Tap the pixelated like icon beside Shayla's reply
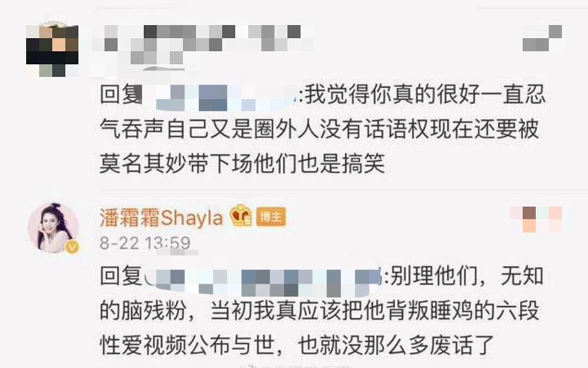The image size is (588, 368). coord(536,219)
